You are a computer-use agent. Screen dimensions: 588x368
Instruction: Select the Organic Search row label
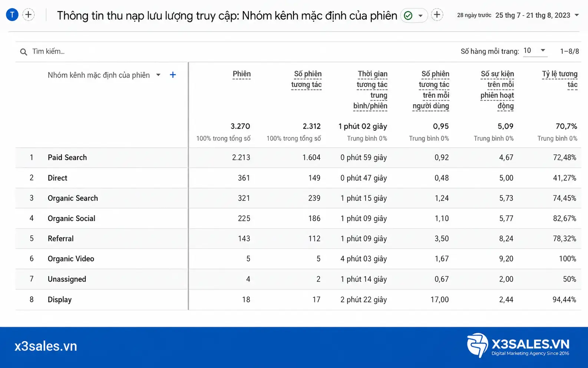(73, 198)
